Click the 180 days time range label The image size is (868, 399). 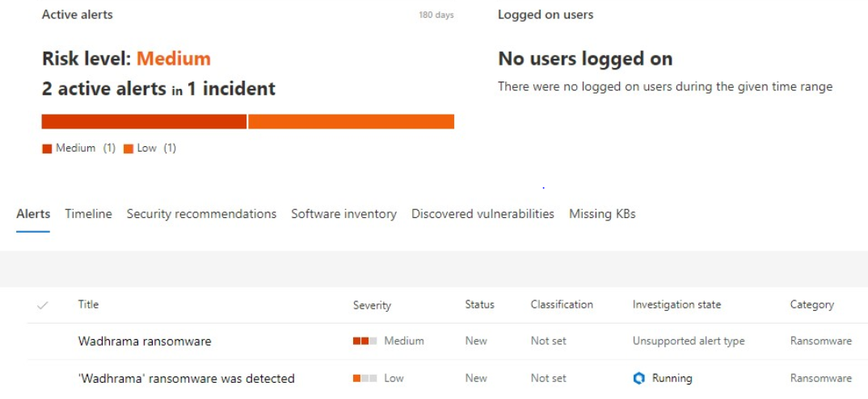click(x=436, y=15)
